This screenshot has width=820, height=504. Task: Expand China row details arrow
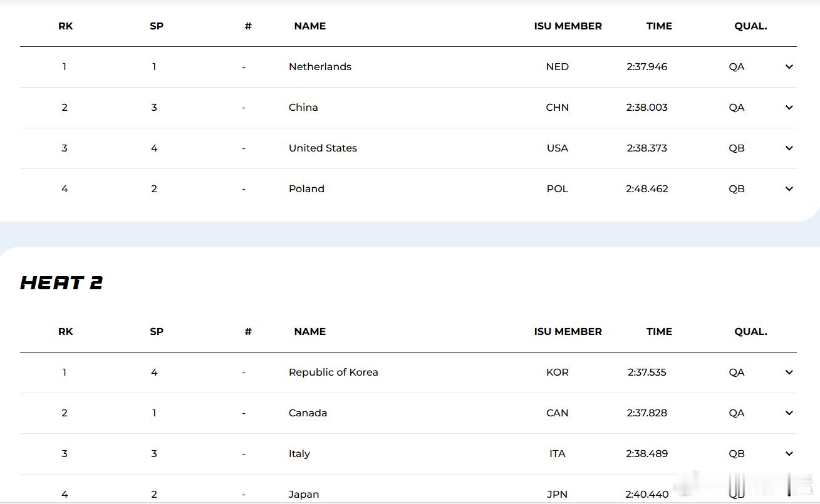[x=789, y=108]
